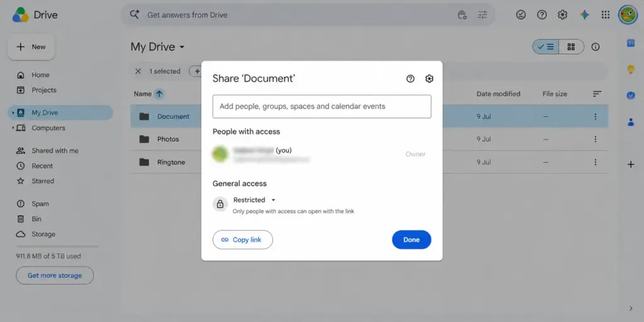Open more actions for Ringtone row
644x322 pixels.
pyautogui.click(x=595, y=162)
